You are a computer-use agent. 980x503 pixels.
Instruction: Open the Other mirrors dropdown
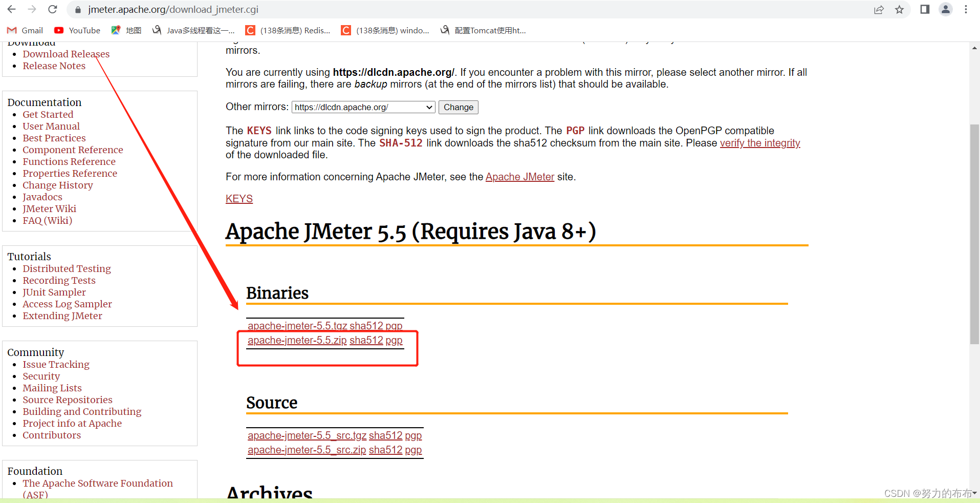click(x=363, y=107)
